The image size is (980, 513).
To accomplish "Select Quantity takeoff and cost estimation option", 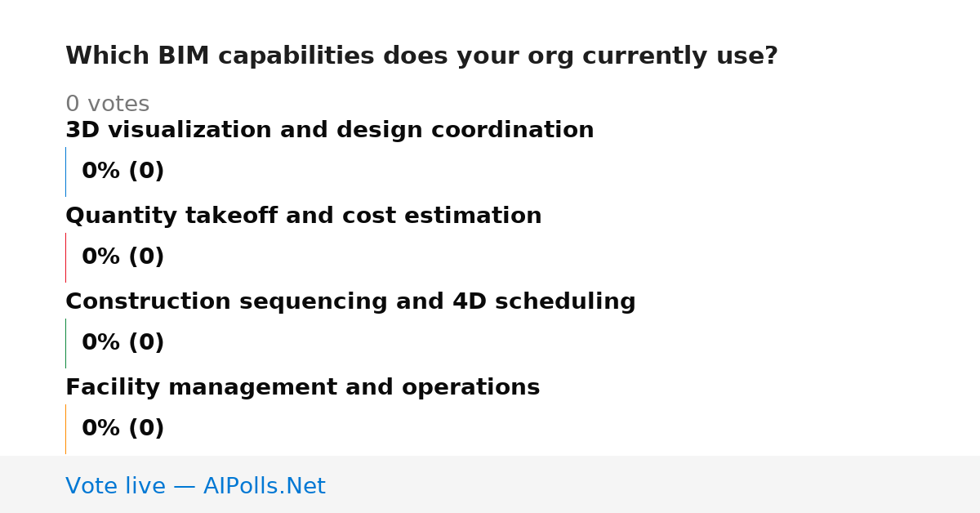I will tap(304, 216).
